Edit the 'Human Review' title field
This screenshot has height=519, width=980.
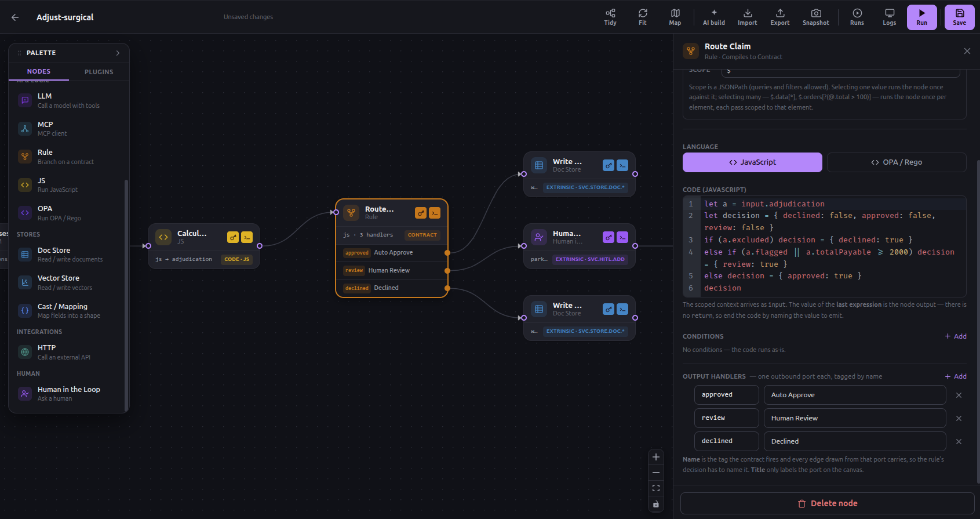point(855,418)
